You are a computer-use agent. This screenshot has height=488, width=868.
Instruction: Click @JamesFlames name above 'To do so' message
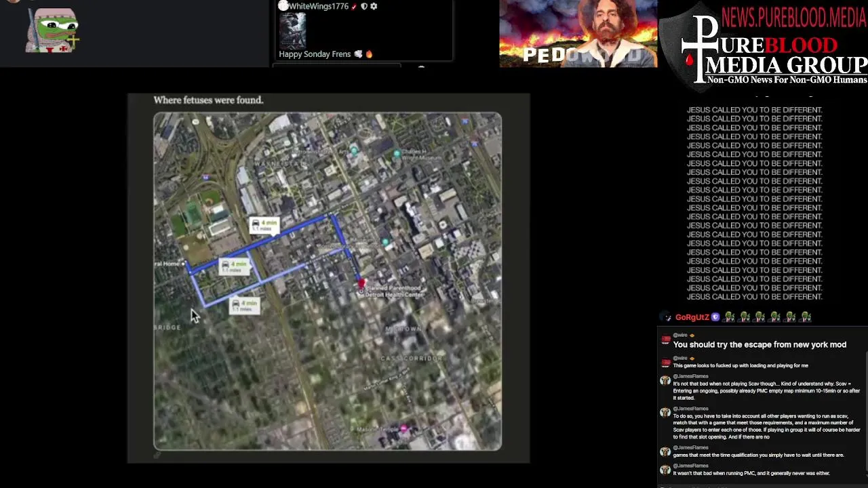pos(690,409)
